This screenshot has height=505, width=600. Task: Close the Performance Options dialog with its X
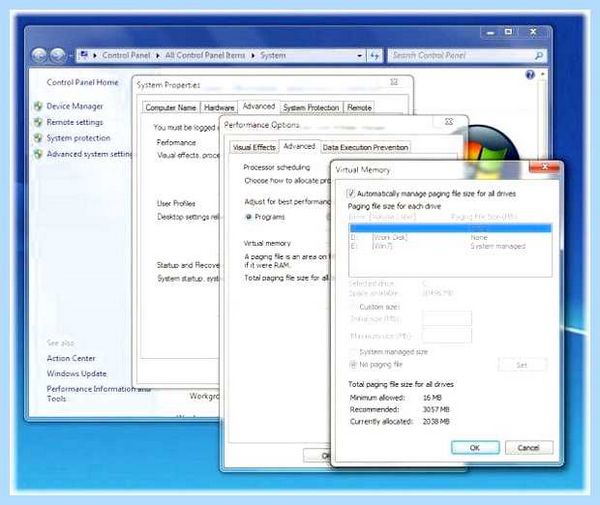click(449, 122)
